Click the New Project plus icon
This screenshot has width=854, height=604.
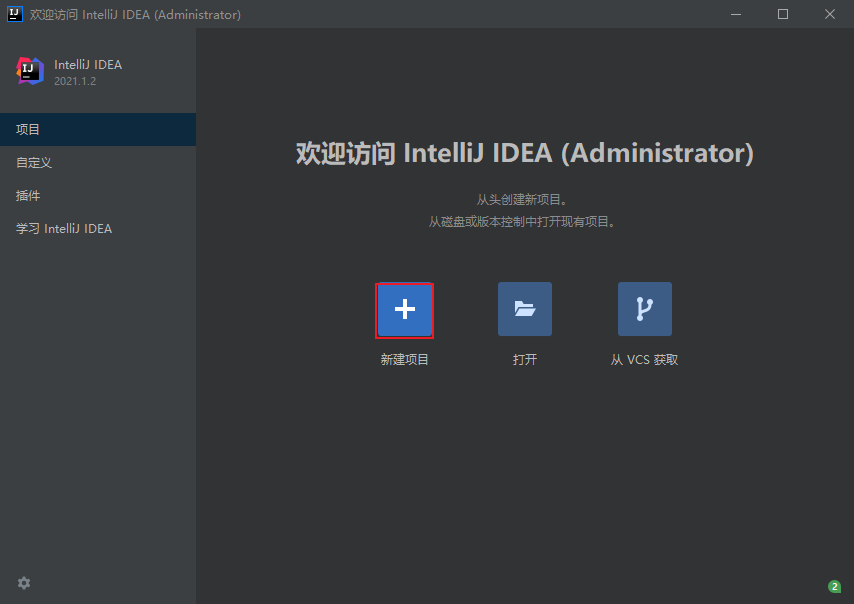(404, 309)
